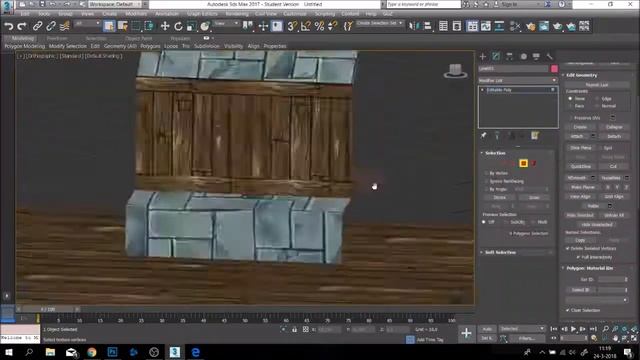The image size is (640, 360).
Task: Activate the Select and Place tool
Action: pyautogui.click(x=205, y=26)
